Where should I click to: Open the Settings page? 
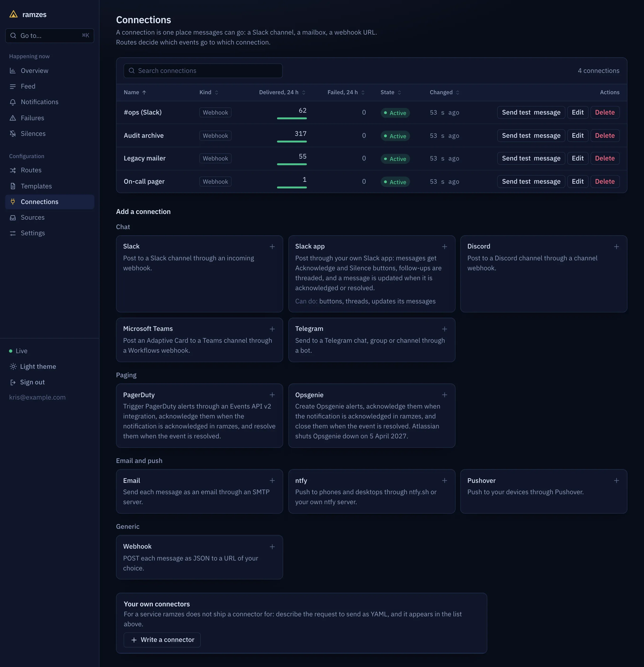click(50, 233)
